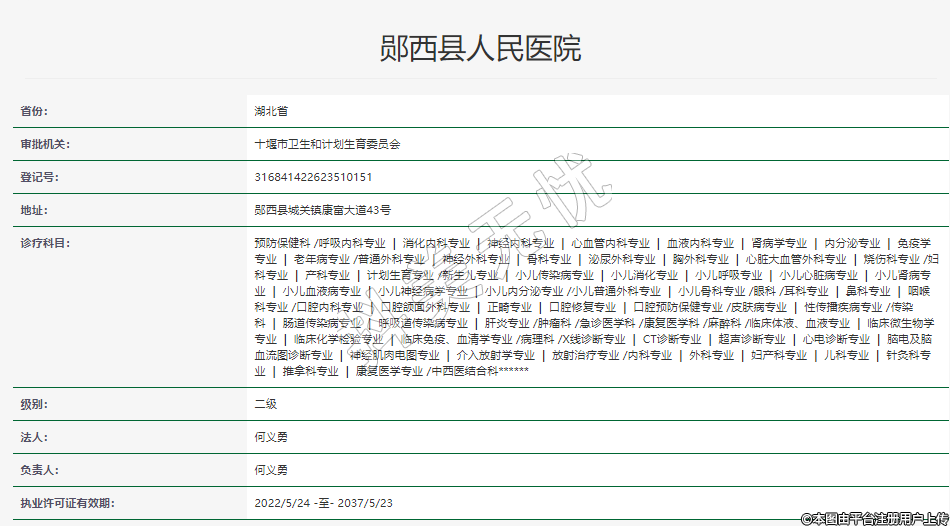Click license validity dates 2022/5/24 -至- 2037/5/23
Viewport: 950px width, 526px height.
324,502
